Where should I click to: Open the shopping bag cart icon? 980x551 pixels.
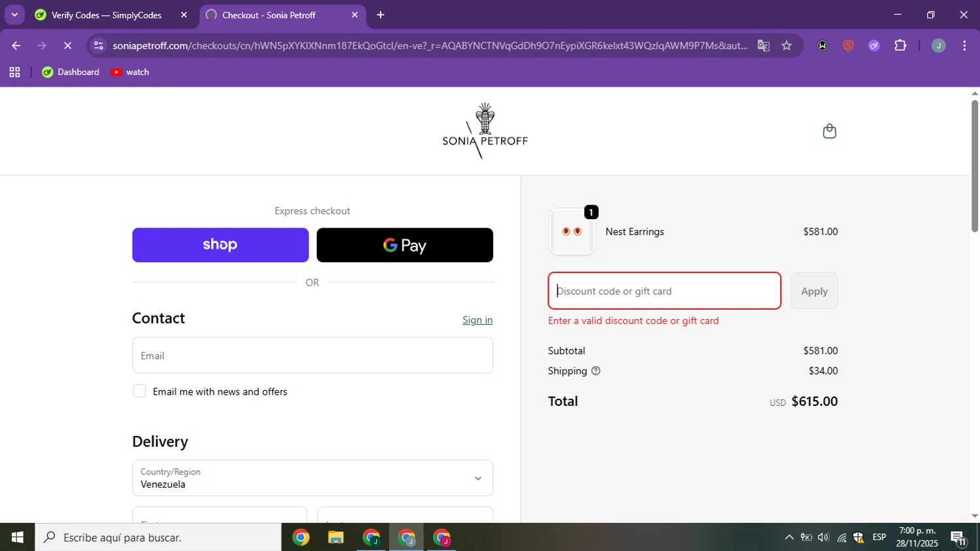point(829,131)
